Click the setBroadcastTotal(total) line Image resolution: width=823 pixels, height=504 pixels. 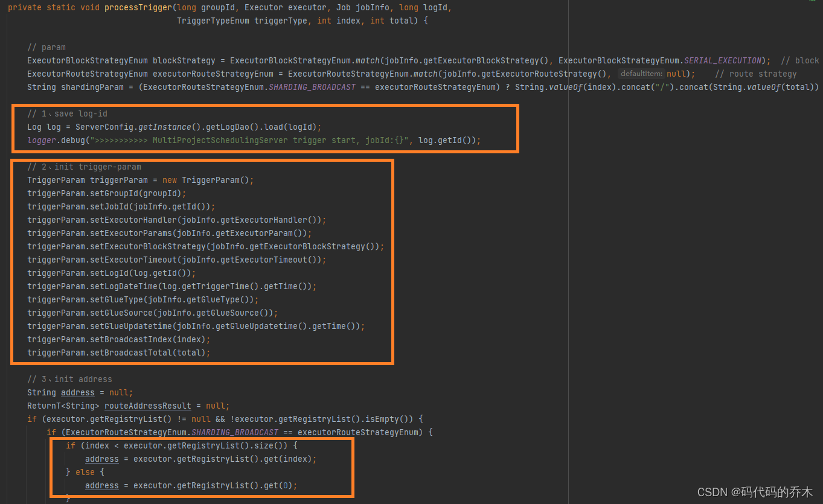[x=119, y=352]
